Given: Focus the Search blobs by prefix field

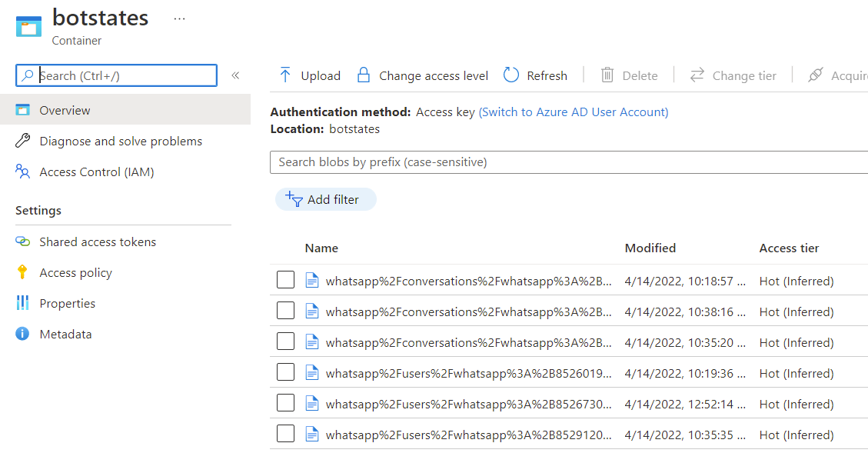Looking at the screenshot, I should click(569, 162).
